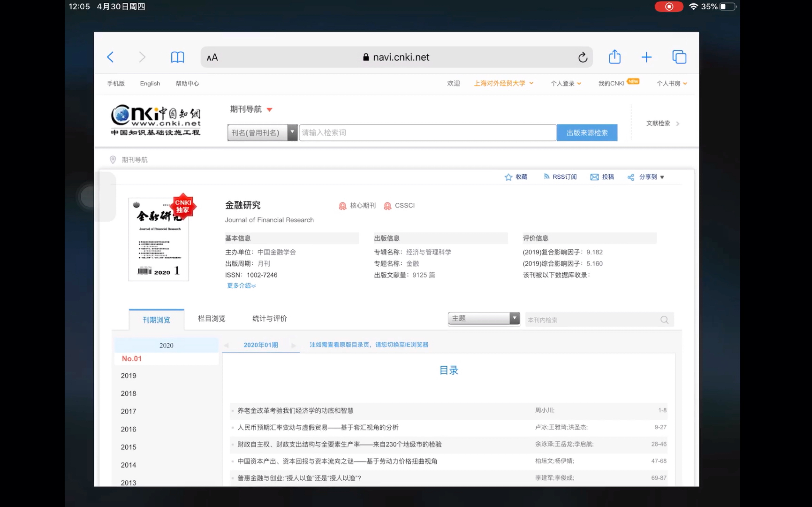The image size is (812, 507).
Task: Click the 期刊导航 breadcrumb text
Action: [x=134, y=160]
